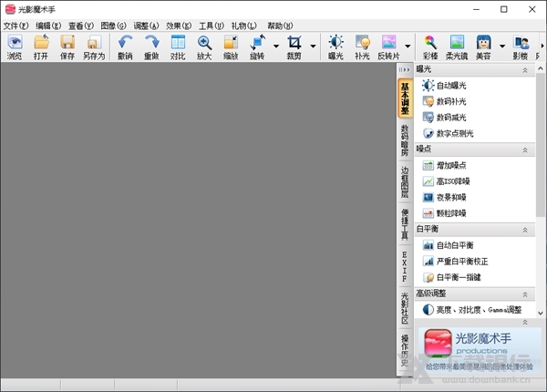Viewport: 547px width, 392px height.
Task: Click the 对比 (Compare) toolbar icon
Action: (x=178, y=47)
